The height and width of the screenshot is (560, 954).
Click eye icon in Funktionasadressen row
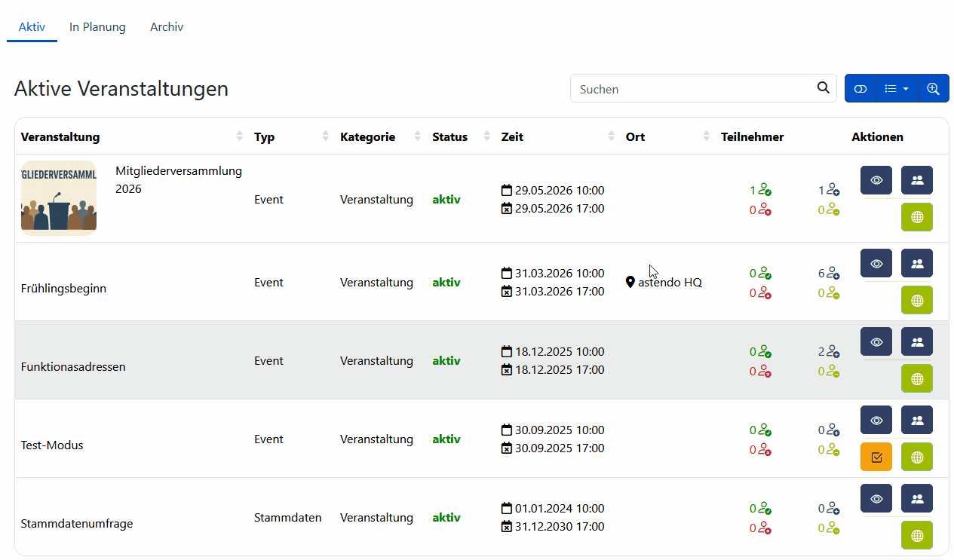click(876, 341)
